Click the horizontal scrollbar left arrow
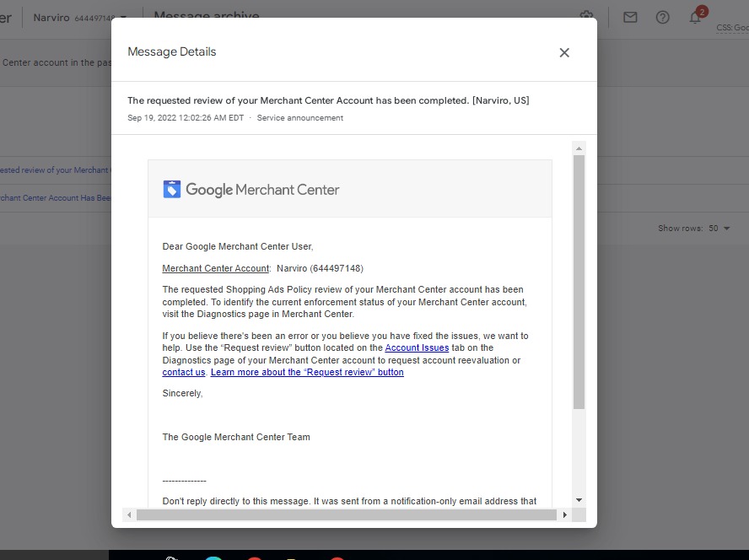The width and height of the screenshot is (749, 560). [x=129, y=514]
